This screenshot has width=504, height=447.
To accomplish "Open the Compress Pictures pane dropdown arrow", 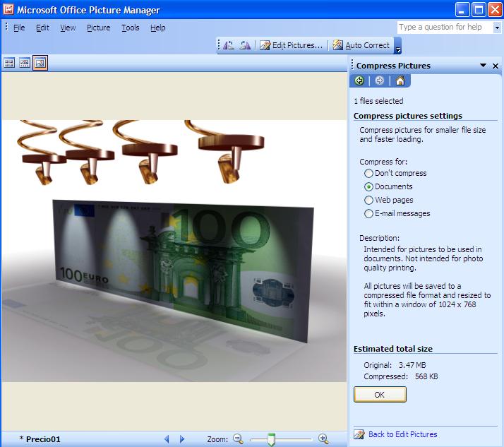I will [x=483, y=65].
